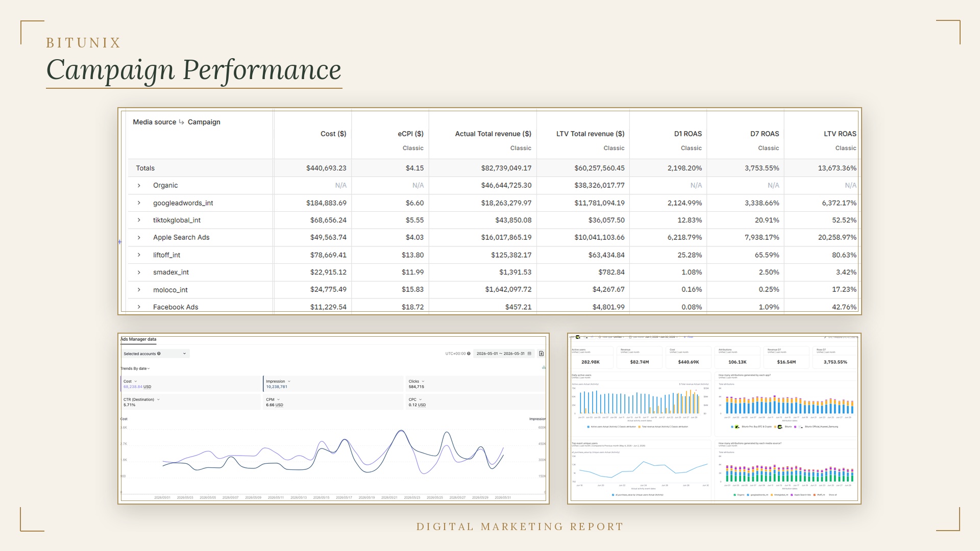The image size is (980, 551).
Task: Click the liftoff_int cost $78,669.41 cell
Action: (x=328, y=255)
